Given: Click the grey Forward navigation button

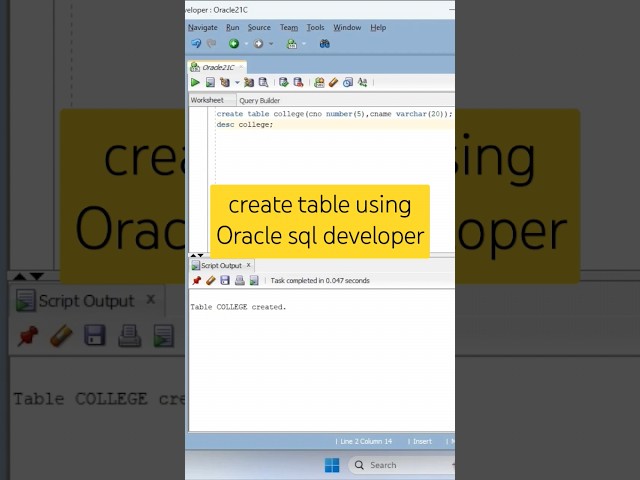Looking at the screenshot, I should tap(258, 44).
